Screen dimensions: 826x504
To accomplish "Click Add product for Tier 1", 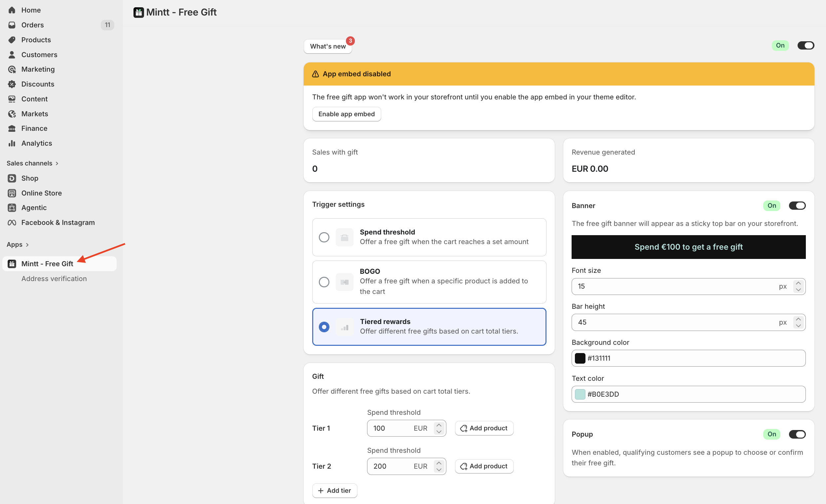I will pos(484,428).
